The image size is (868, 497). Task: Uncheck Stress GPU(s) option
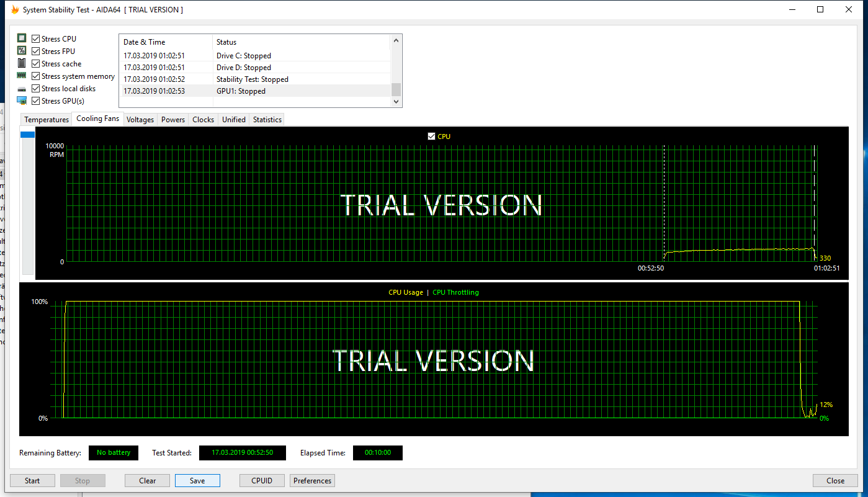36,101
